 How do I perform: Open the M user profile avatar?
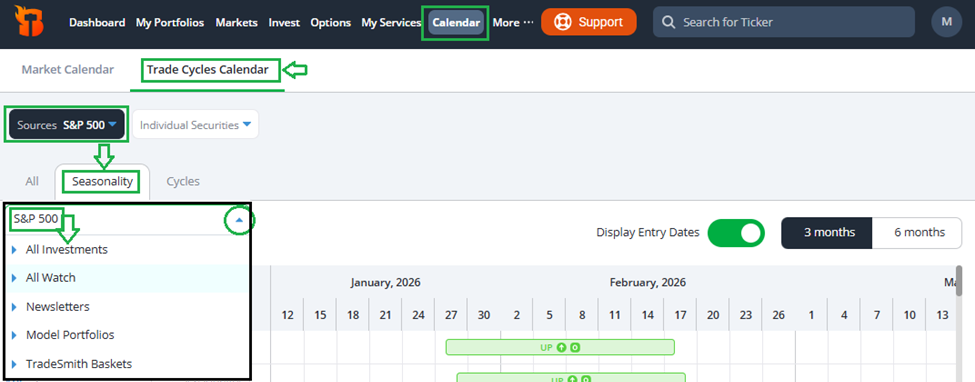(x=946, y=22)
